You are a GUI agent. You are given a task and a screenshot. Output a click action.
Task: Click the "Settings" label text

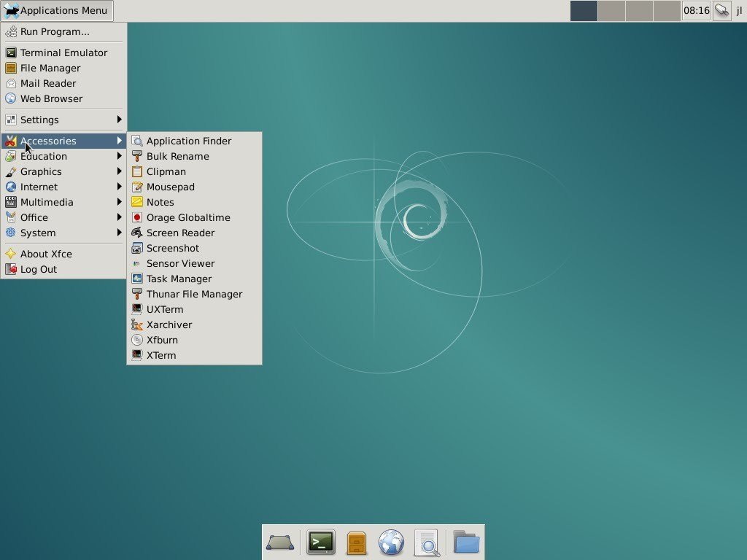point(39,120)
